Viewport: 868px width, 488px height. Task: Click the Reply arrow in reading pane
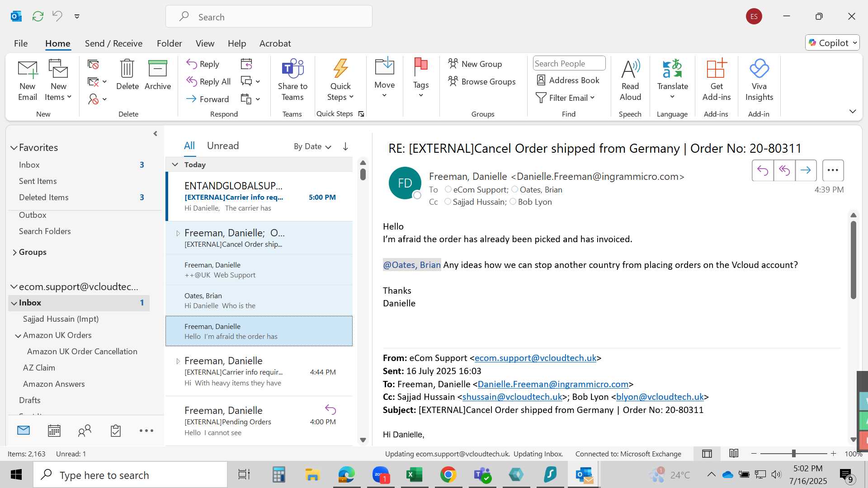click(x=763, y=170)
